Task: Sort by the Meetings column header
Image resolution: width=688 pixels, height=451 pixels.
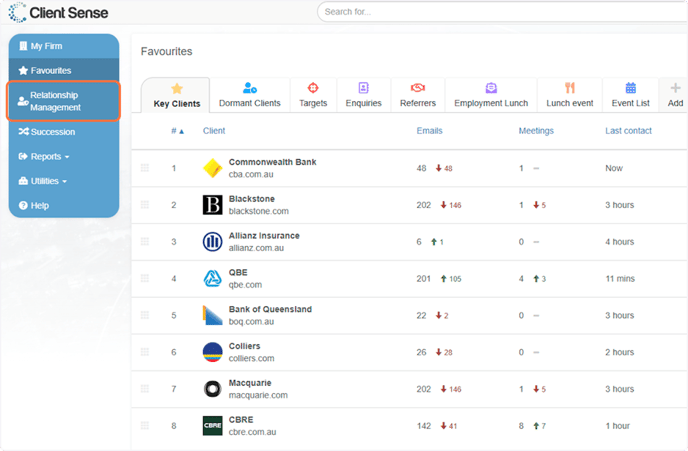Action: (536, 131)
